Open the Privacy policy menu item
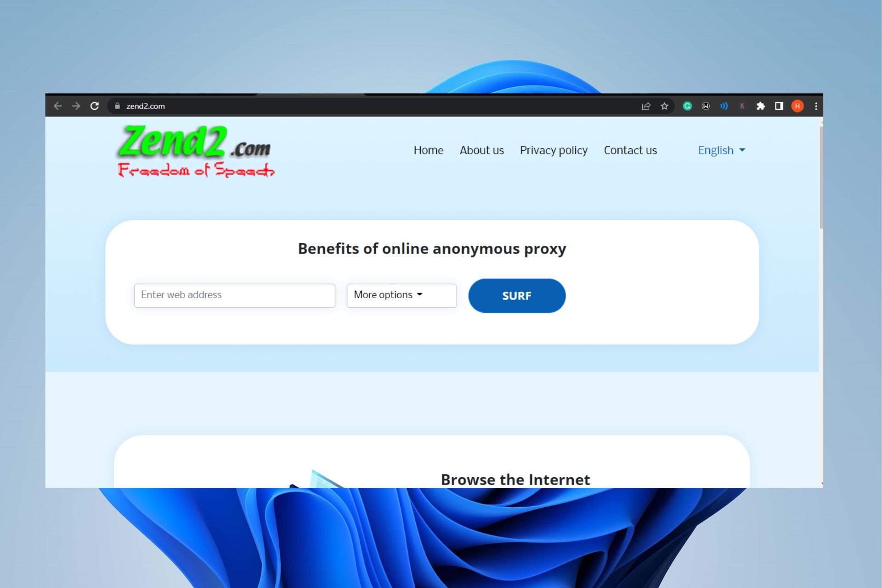Screen dimensions: 882x588 point(554,150)
